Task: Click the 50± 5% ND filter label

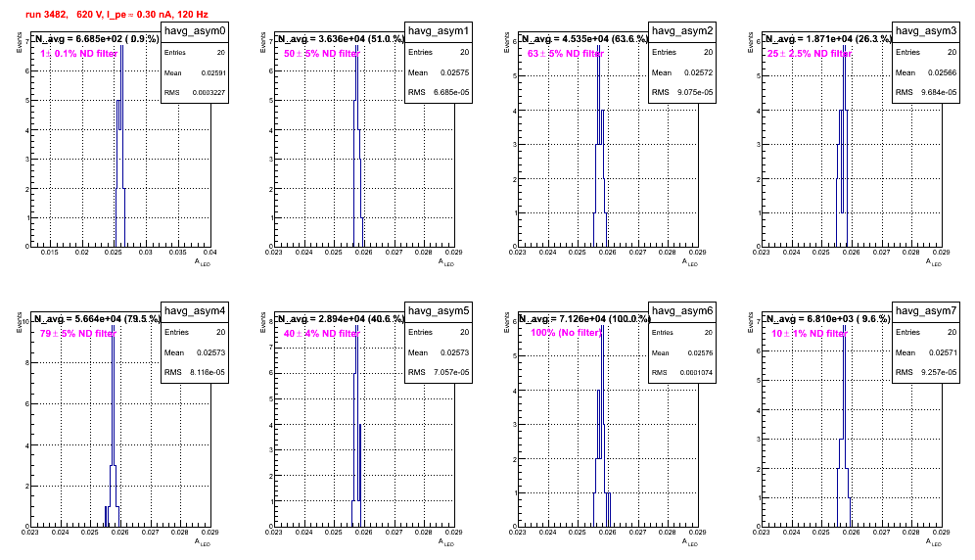Action: (x=321, y=54)
